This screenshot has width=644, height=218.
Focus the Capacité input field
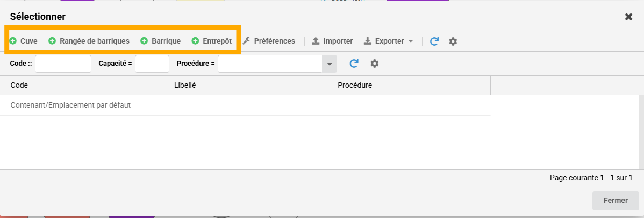point(152,64)
